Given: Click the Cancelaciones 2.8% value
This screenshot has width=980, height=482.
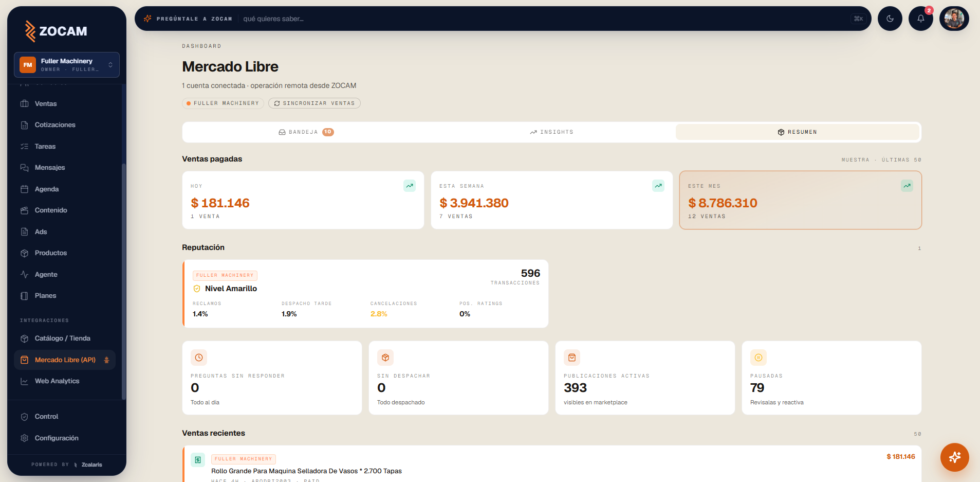Looking at the screenshot, I should pos(379,314).
